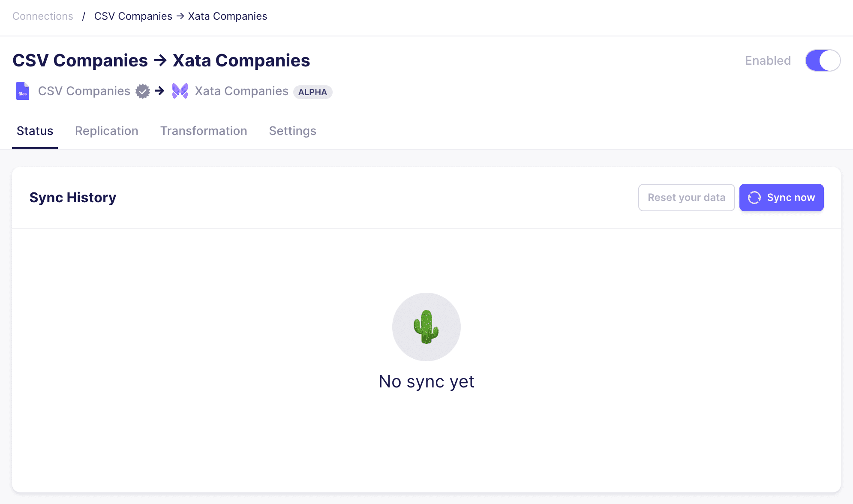Click the ALPHA badge on Xata Companies
This screenshot has height=504, width=853.
312,92
